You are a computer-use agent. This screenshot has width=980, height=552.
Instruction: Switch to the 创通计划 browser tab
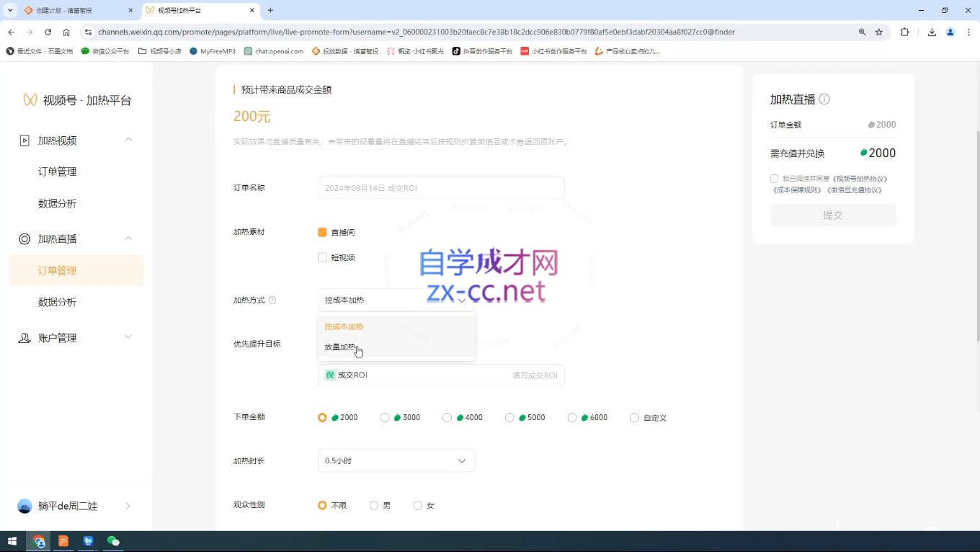click(x=72, y=11)
